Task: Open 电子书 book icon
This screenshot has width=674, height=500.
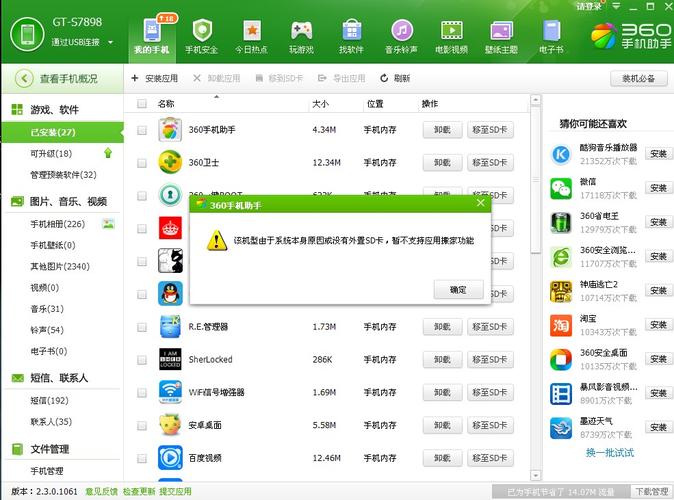Action: click(x=551, y=31)
